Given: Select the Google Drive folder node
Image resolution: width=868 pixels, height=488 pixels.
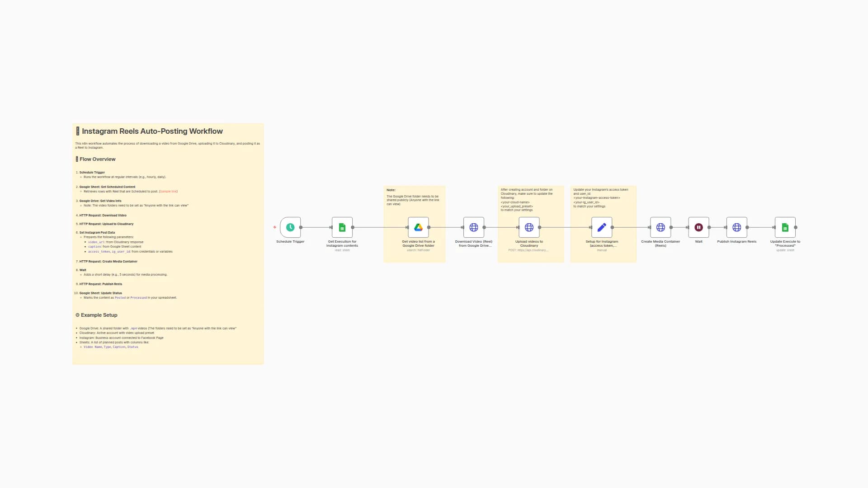Looking at the screenshot, I should pos(418,227).
